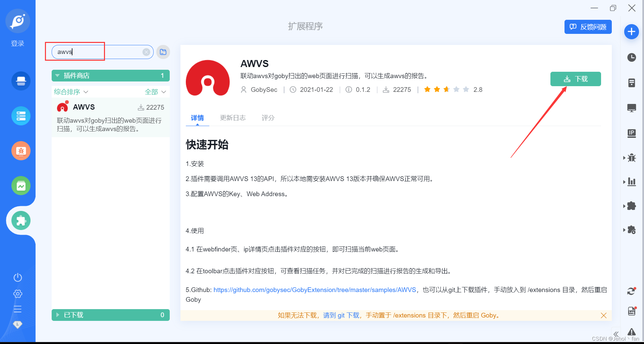The width and height of the screenshot is (644, 344).
Task: Click the double chevron collapse icon
Action: coord(616,334)
